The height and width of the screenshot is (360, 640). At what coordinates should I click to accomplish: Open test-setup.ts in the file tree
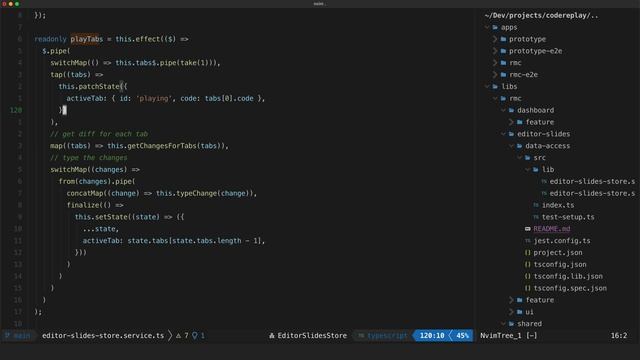[568, 217]
